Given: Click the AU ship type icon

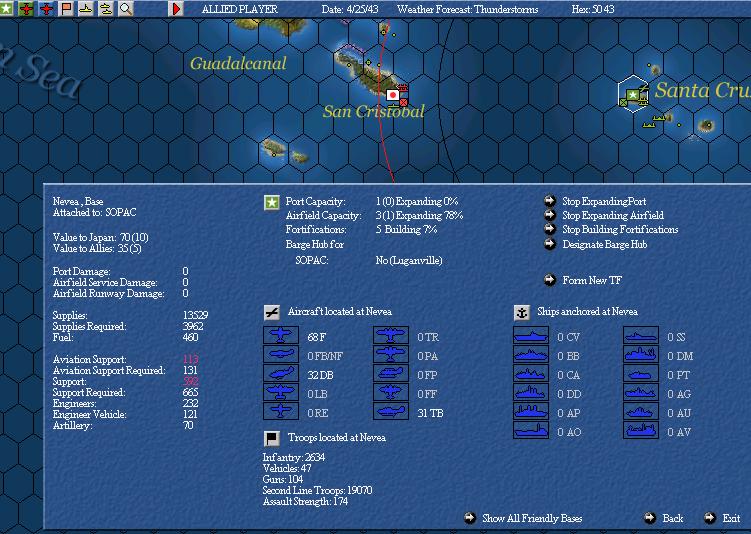Looking at the screenshot, I should (x=641, y=411).
